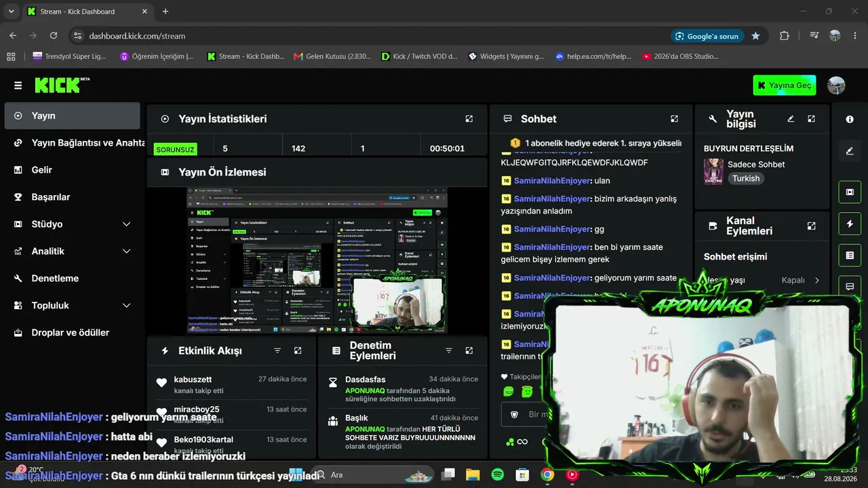The width and height of the screenshot is (868, 488).
Task: Click the info icon in right sidebar
Action: click(850, 119)
